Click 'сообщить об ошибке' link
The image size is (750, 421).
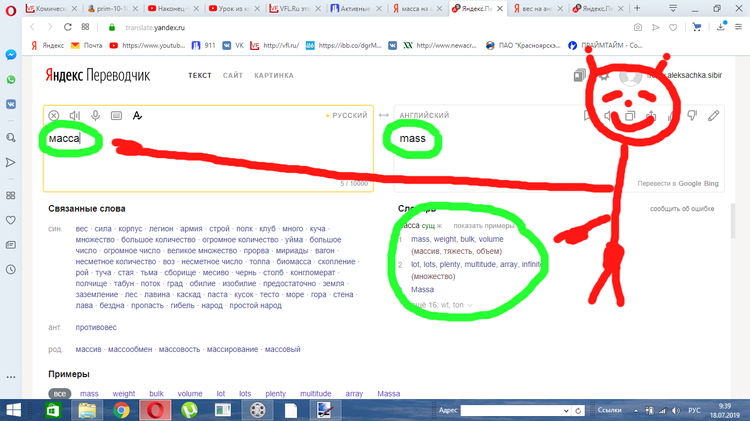coord(682,209)
